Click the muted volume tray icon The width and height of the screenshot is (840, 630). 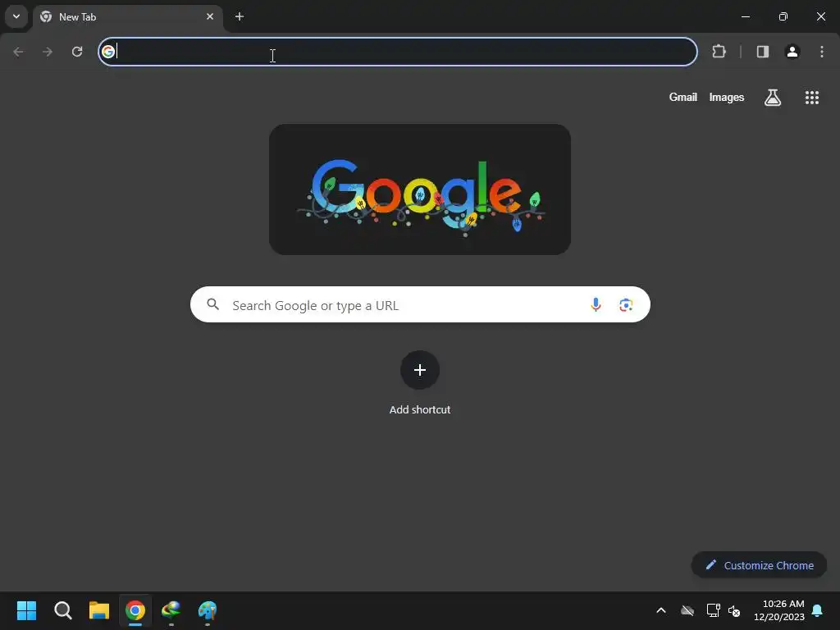[x=734, y=610]
